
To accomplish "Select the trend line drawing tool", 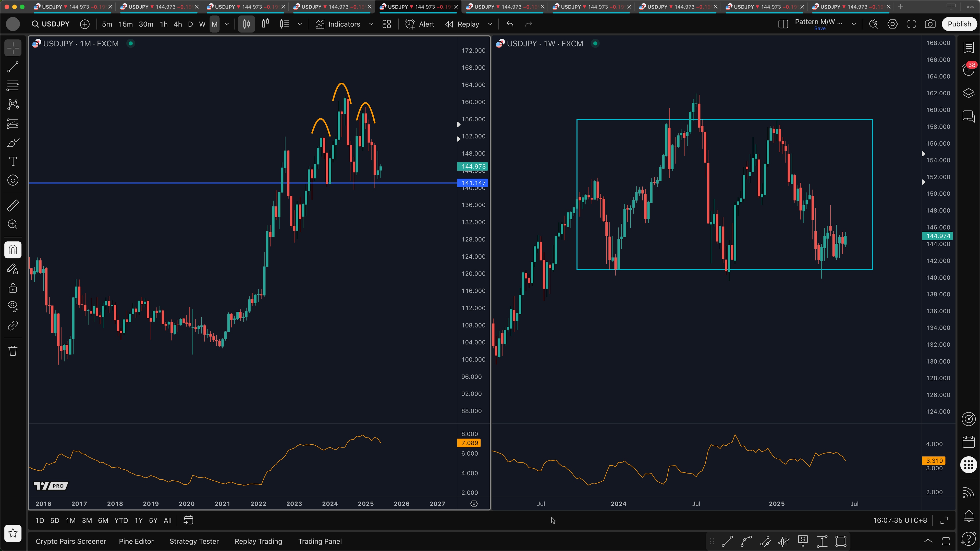I will pos(13,67).
